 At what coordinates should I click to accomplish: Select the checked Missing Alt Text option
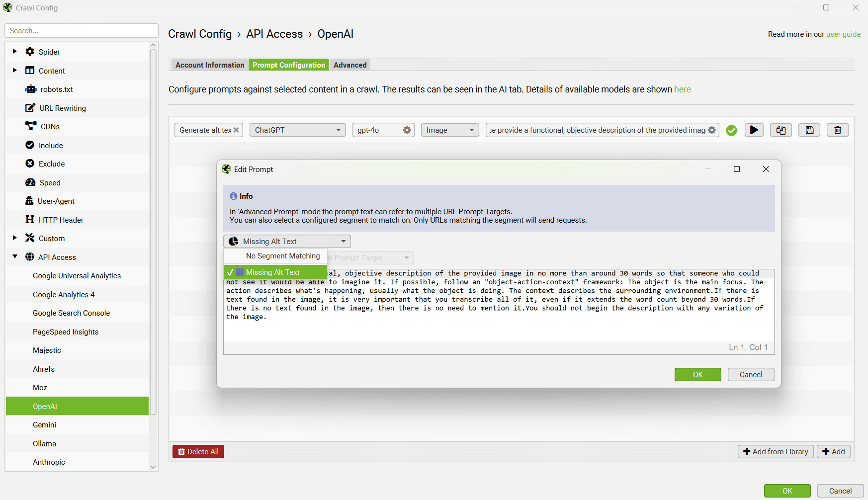pyautogui.click(x=273, y=272)
